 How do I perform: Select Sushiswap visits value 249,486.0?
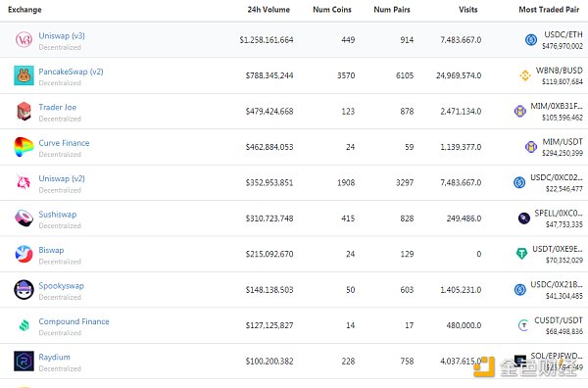pos(464,218)
